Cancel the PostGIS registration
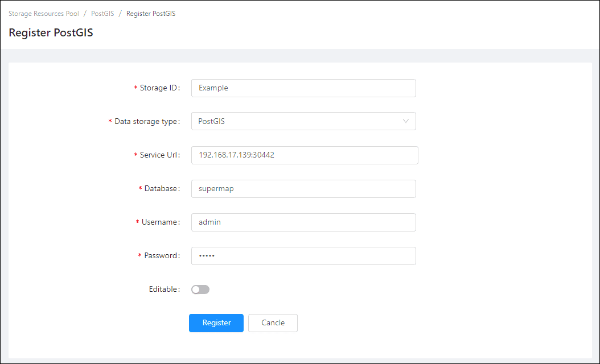This screenshot has width=600, height=364. 273,322
